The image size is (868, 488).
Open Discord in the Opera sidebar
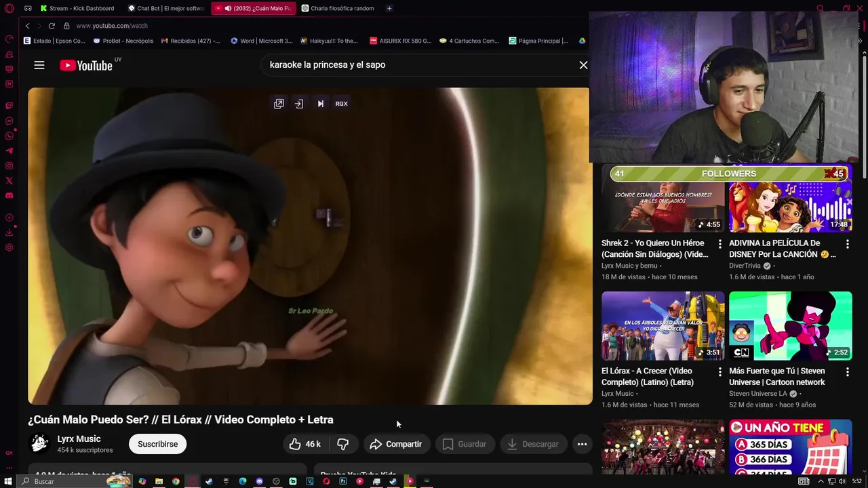(9, 195)
